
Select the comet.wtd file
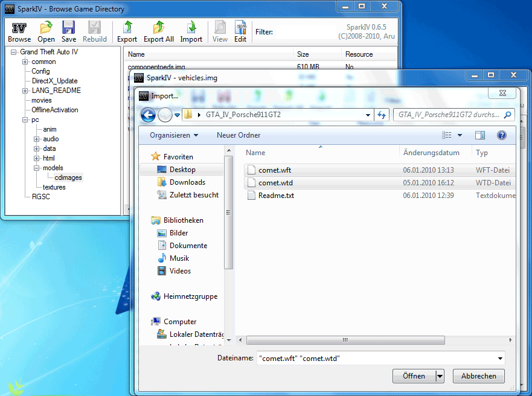click(380, 183)
